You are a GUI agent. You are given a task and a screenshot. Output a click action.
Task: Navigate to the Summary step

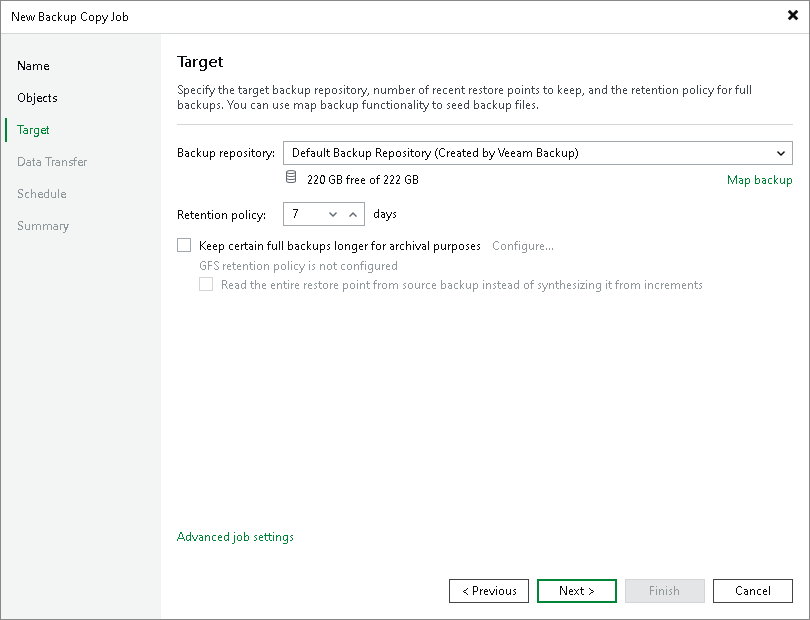43,226
